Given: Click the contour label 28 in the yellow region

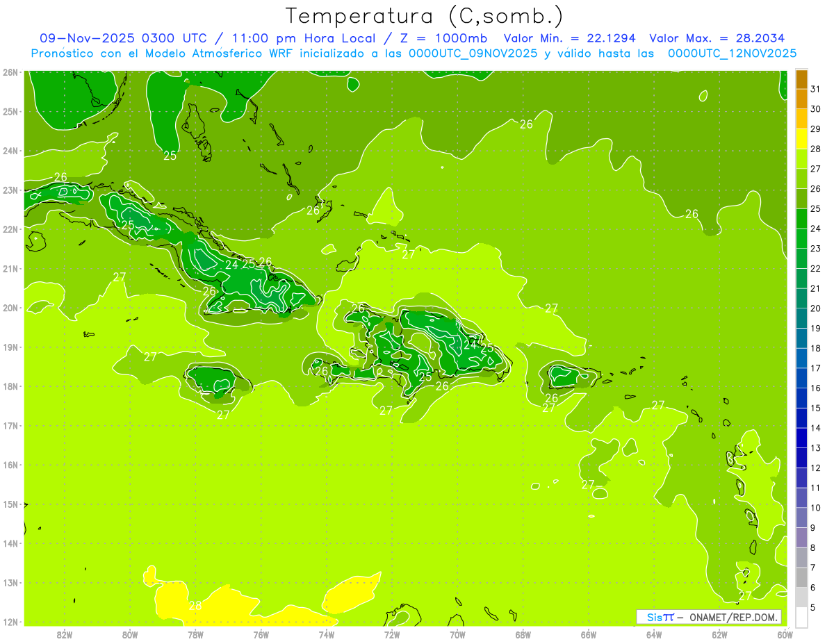Looking at the screenshot, I should coord(195,606).
